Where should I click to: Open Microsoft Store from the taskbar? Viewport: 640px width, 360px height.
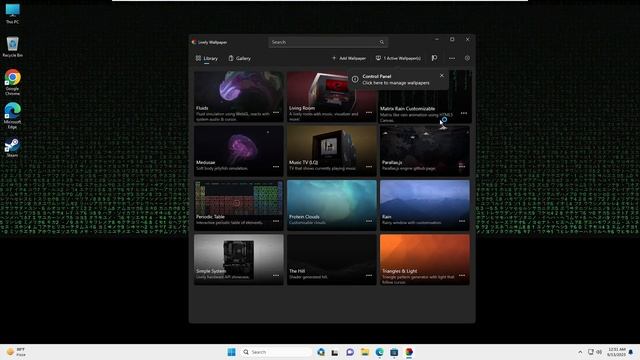[394, 352]
